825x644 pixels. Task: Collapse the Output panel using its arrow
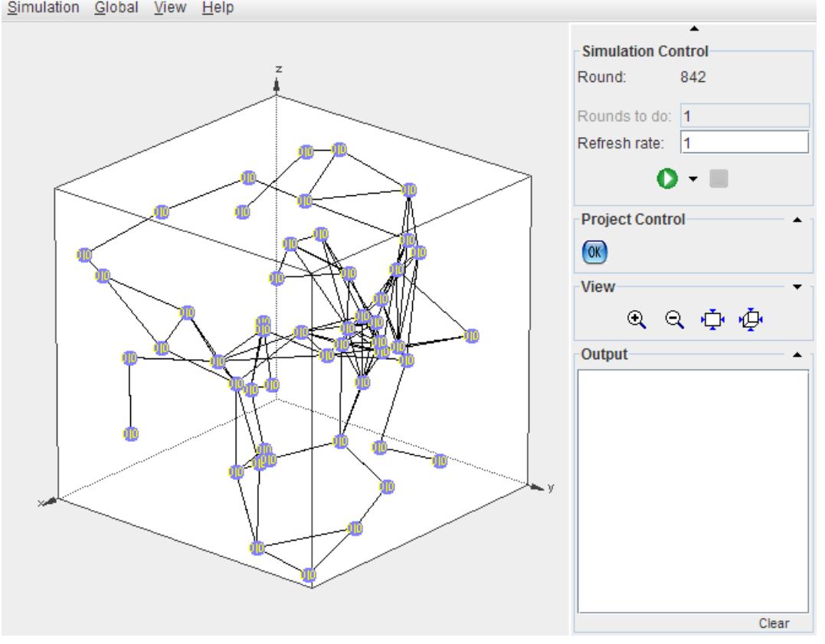click(797, 355)
